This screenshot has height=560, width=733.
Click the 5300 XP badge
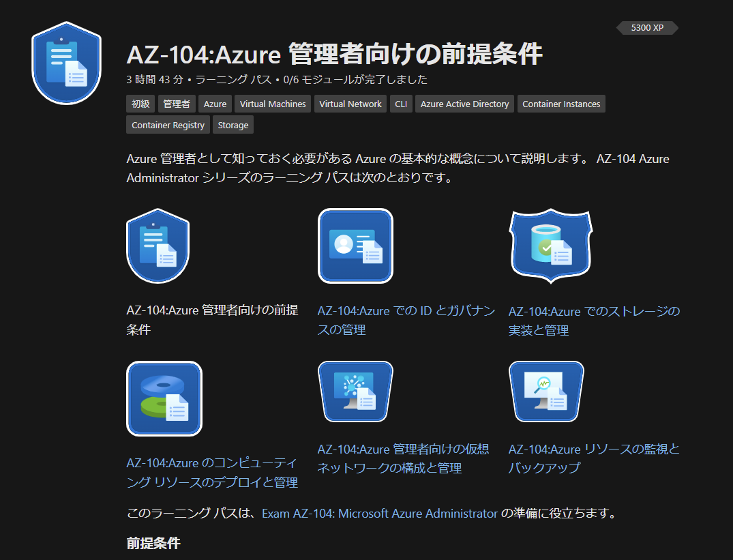pyautogui.click(x=647, y=27)
